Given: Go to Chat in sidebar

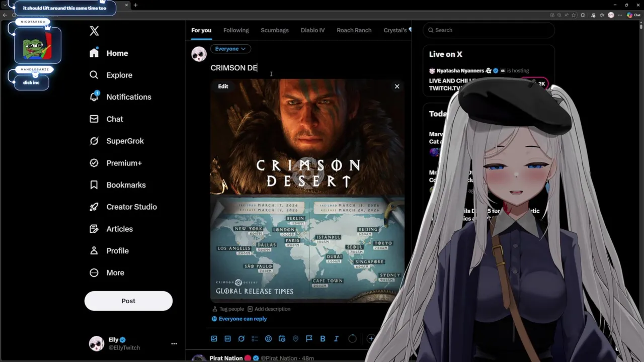Looking at the screenshot, I should point(106,119).
